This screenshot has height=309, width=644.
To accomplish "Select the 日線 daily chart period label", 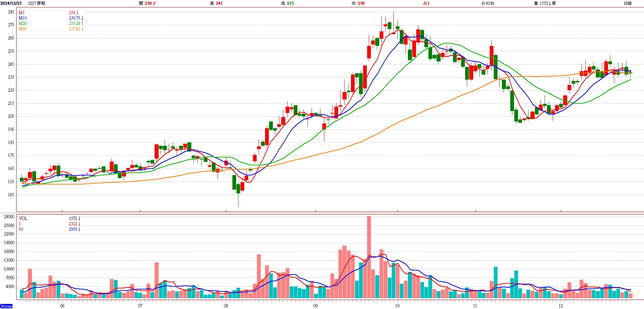I will [627, 3].
